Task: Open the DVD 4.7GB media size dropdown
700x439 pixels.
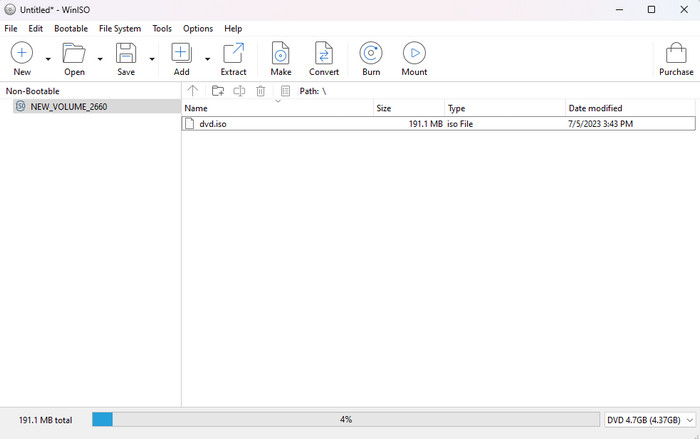Action: tap(650, 420)
